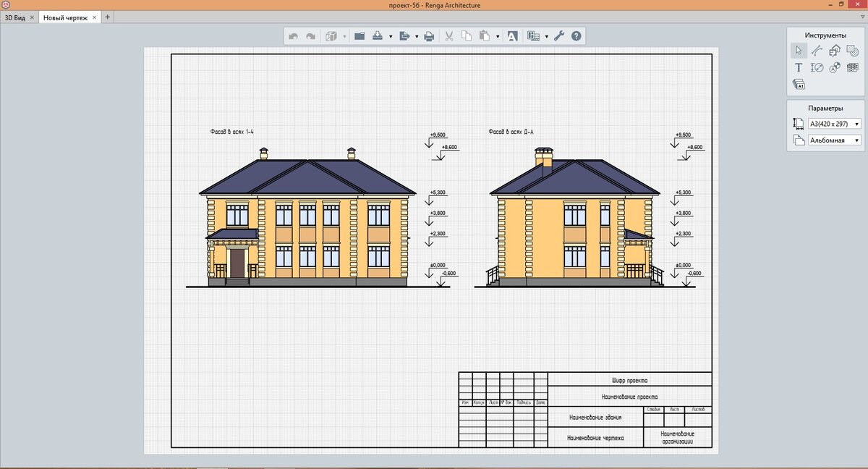The width and height of the screenshot is (868, 469).
Task: Open the dropdown arrow beside the 3D cube icon
Action: click(x=345, y=36)
